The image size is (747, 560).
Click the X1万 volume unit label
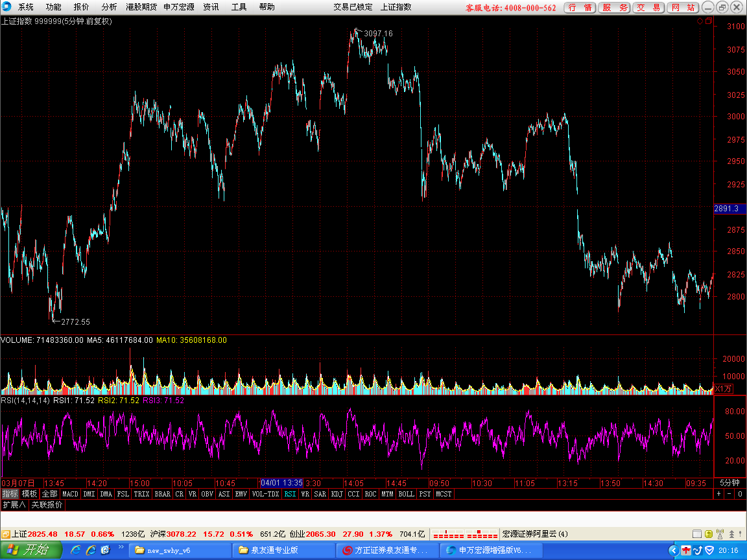click(x=723, y=389)
